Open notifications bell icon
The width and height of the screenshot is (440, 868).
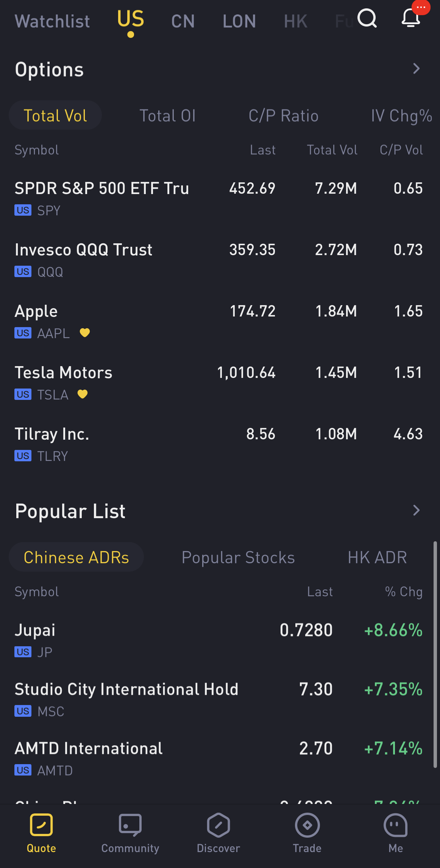click(x=411, y=18)
